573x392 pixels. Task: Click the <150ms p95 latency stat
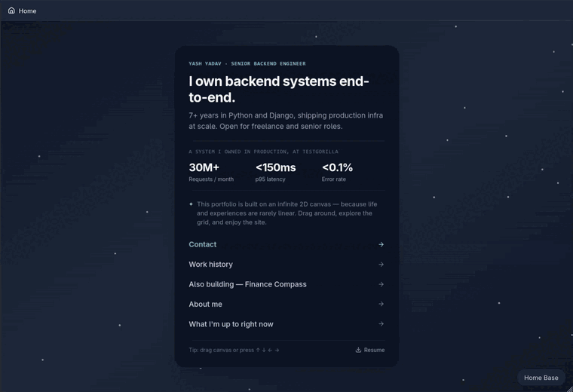tap(275, 172)
